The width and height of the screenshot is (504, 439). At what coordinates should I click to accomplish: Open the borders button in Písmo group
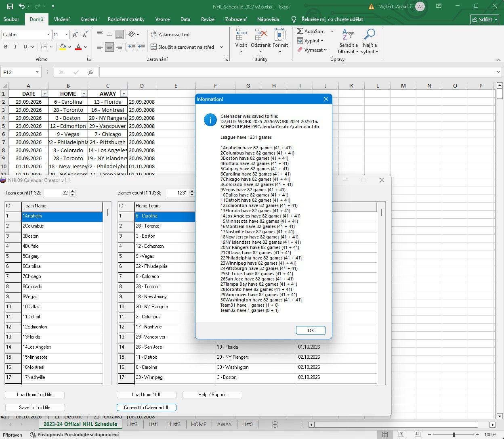(x=44, y=47)
